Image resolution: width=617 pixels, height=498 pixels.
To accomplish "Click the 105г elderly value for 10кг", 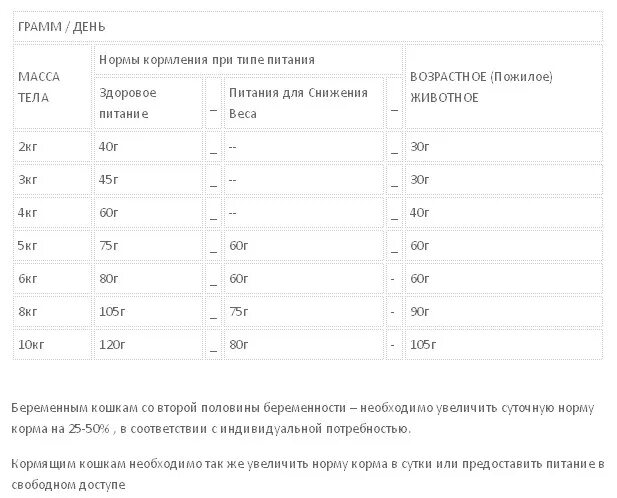I will (504, 345).
